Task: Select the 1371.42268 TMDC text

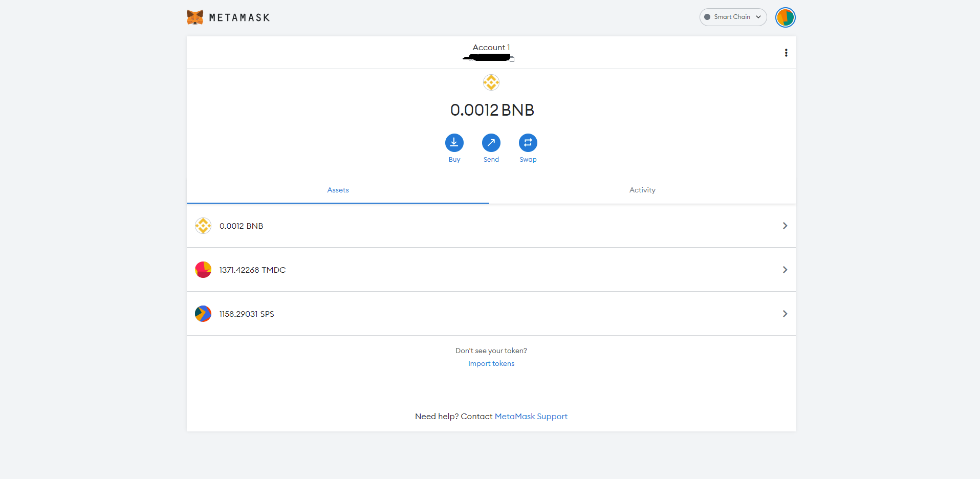Action: coord(253,270)
